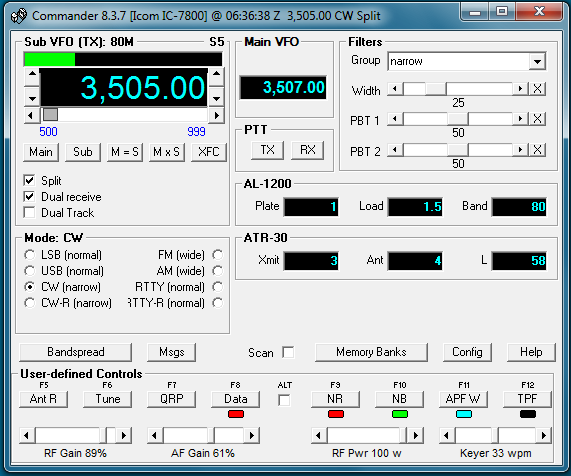Activate PTT RX button
This screenshot has height=476, width=571.
(307, 150)
